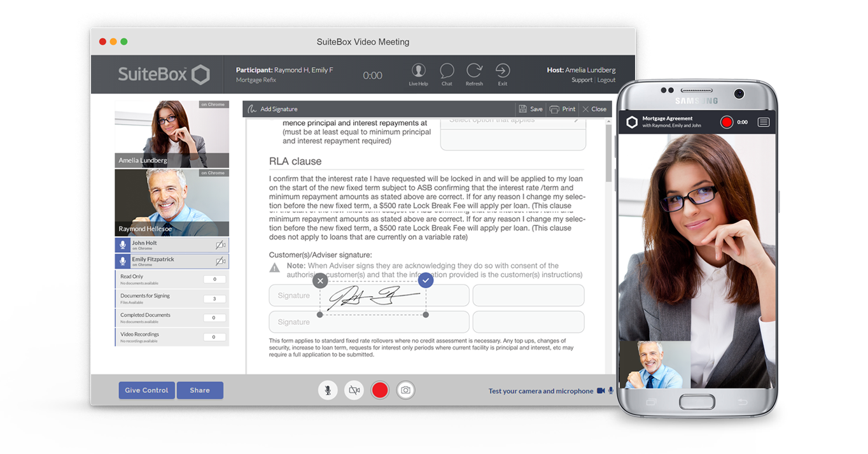The image size is (868, 454).
Task: Cancel signature with gray X circle
Action: point(320,280)
